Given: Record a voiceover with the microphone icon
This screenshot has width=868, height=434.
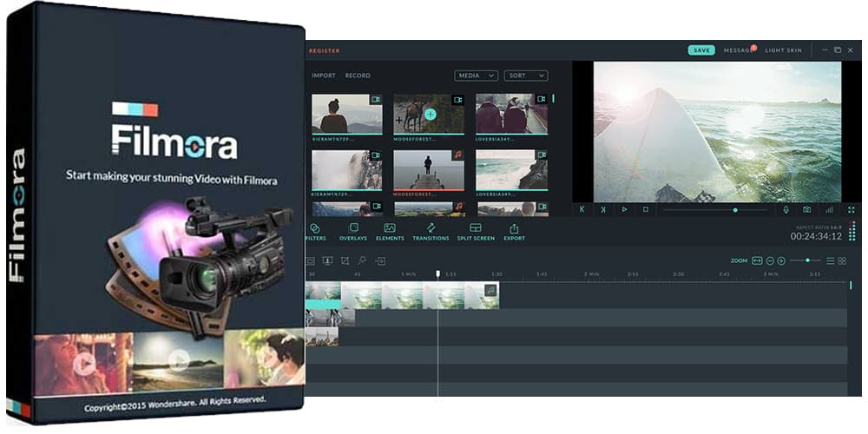Looking at the screenshot, I should [x=786, y=209].
